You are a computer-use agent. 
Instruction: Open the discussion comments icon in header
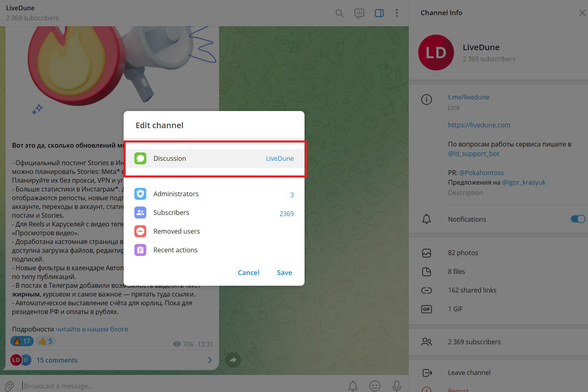click(359, 13)
